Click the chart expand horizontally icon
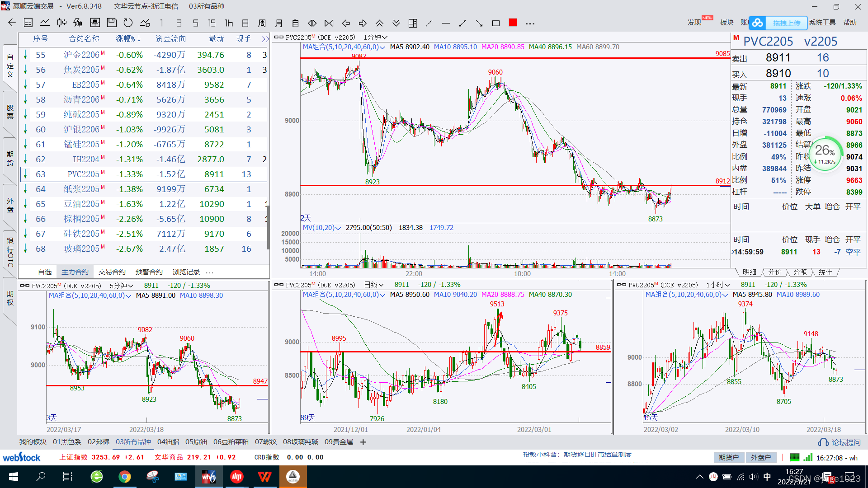 coord(312,23)
